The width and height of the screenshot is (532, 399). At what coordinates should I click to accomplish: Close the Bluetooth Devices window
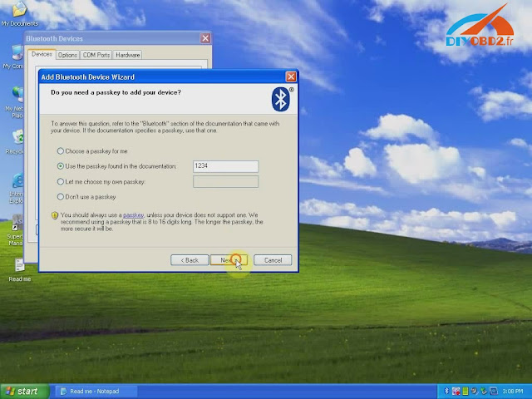tap(205, 38)
